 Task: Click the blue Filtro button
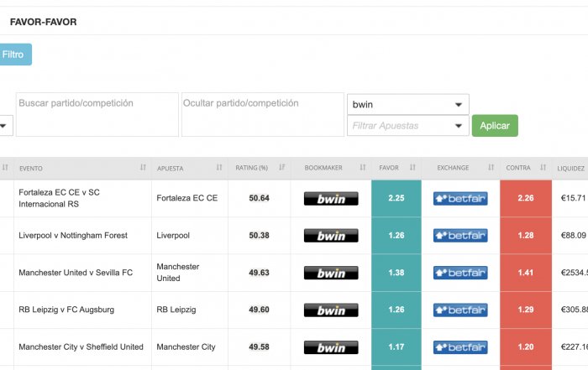coord(14,55)
